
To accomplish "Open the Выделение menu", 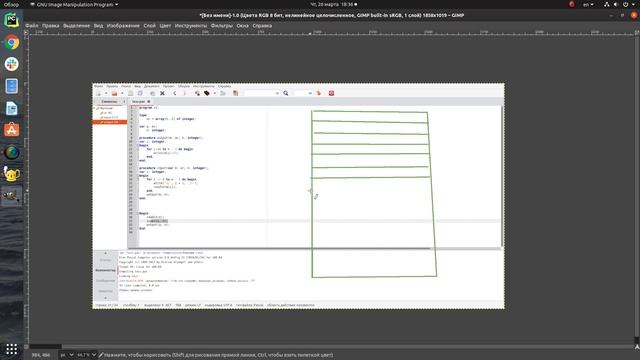I will [76, 25].
